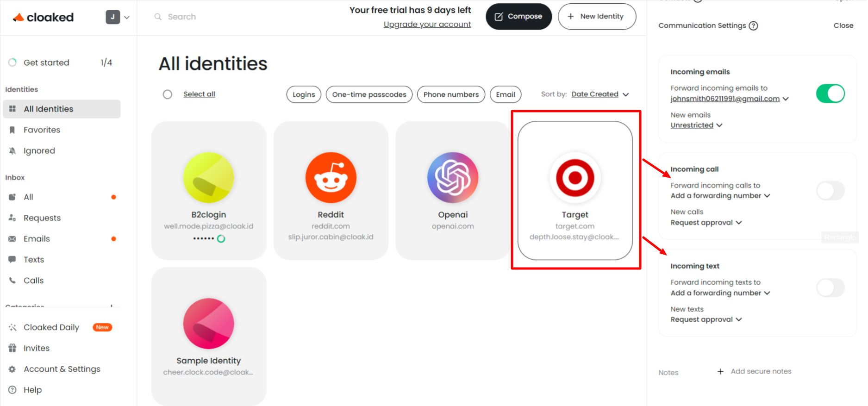
Task: Filter by Phone numbers
Action: point(451,94)
